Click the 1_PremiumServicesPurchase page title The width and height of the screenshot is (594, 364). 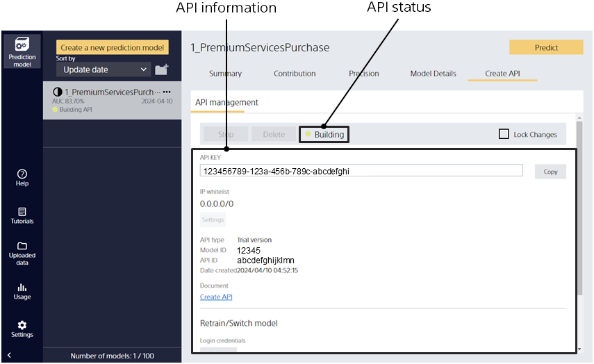click(260, 47)
